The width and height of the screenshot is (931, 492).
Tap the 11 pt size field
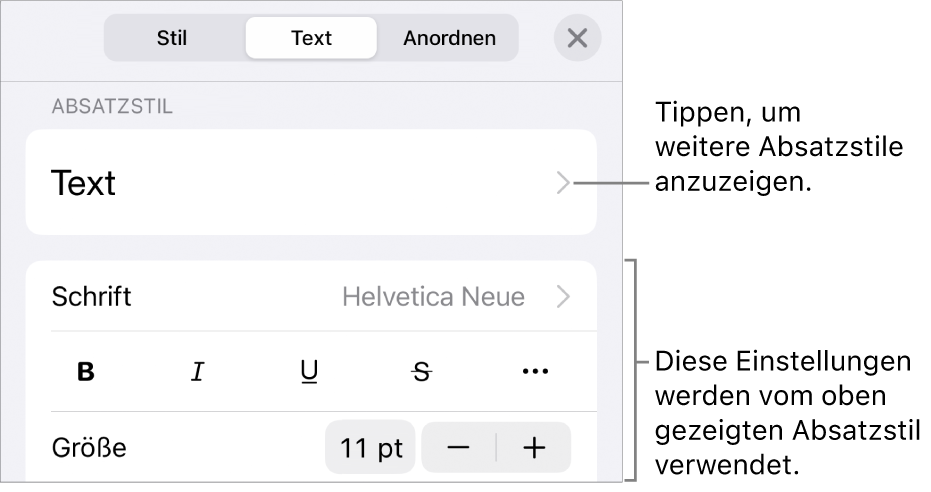click(x=370, y=448)
